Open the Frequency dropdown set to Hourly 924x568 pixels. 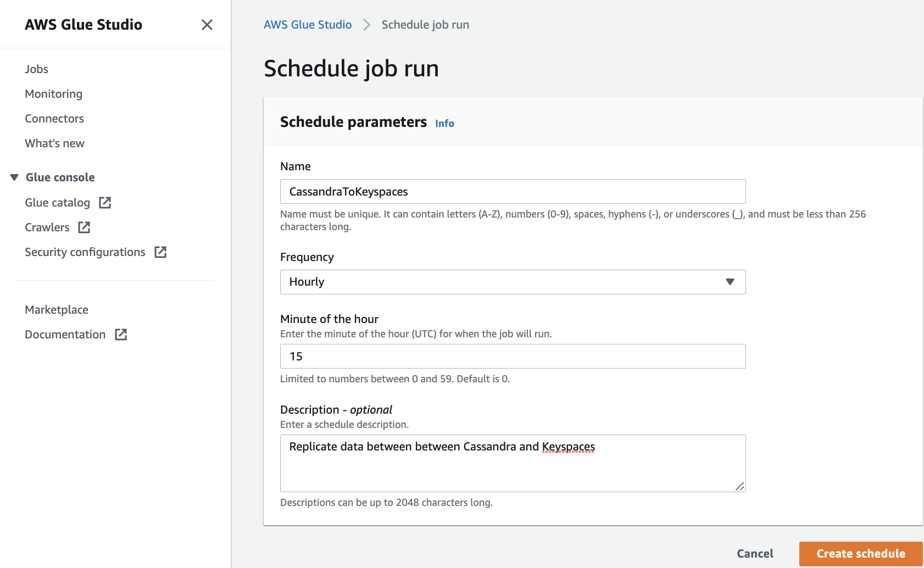click(513, 282)
